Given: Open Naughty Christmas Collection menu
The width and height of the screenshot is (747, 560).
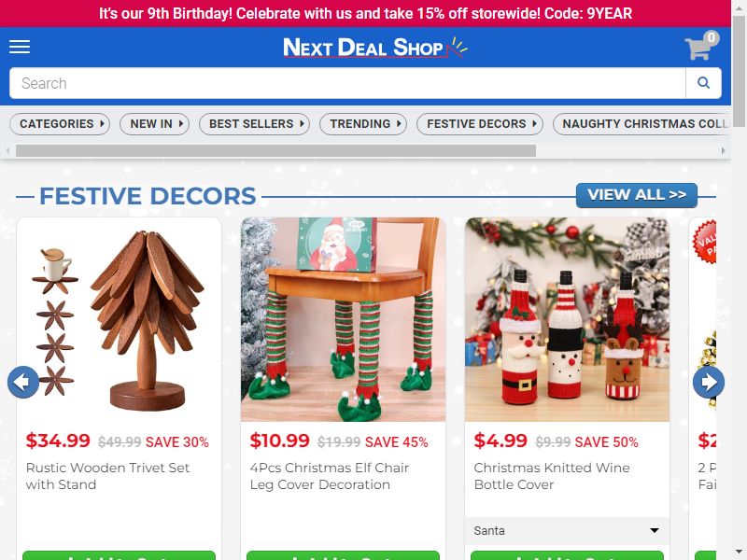Looking at the screenshot, I should point(641,124).
